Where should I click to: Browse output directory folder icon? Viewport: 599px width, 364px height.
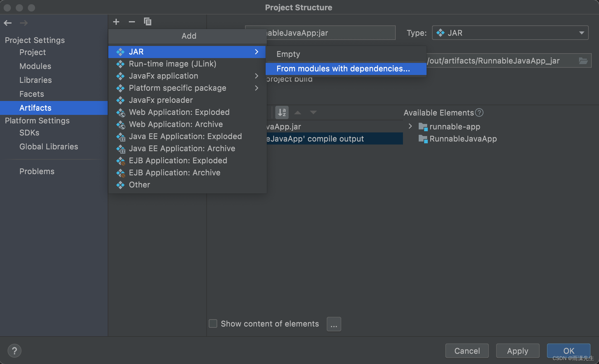point(583,61)
